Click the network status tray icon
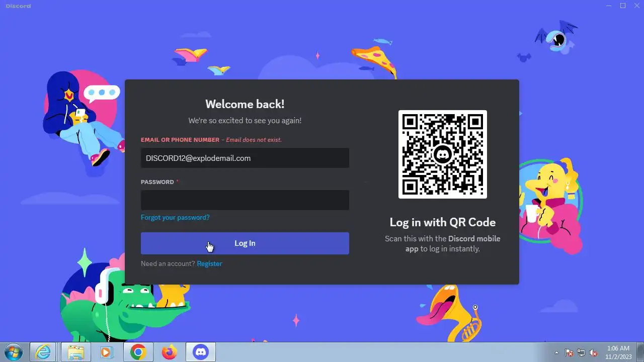Image resolution: width=644 pixels, height=362 pixels. [582, 352]
